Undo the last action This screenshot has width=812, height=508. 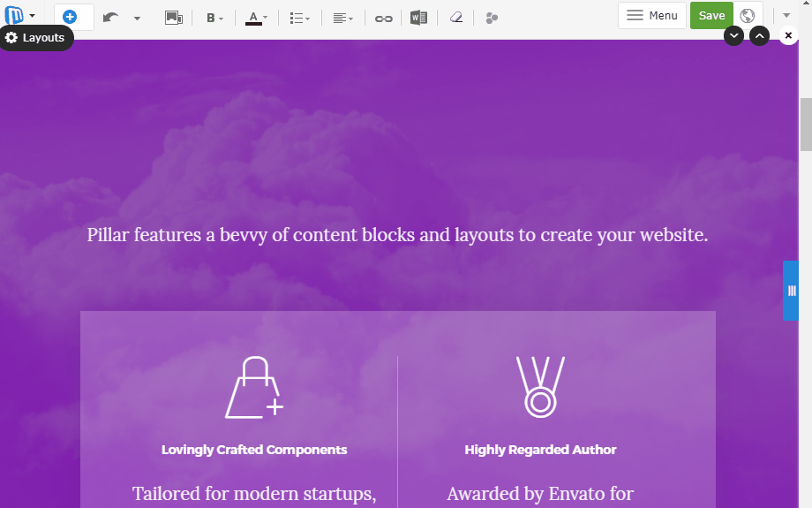point(110,18)
